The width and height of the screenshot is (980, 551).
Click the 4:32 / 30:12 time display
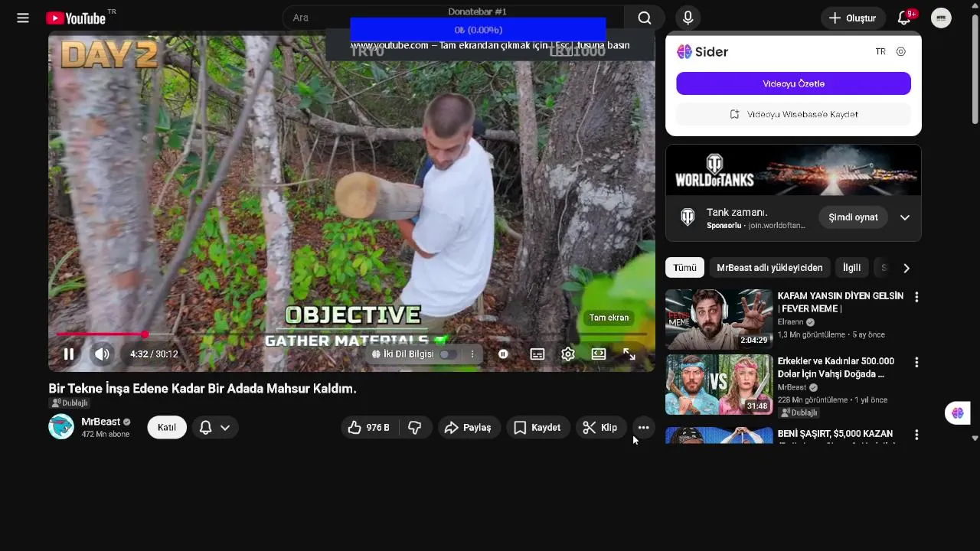154,354
